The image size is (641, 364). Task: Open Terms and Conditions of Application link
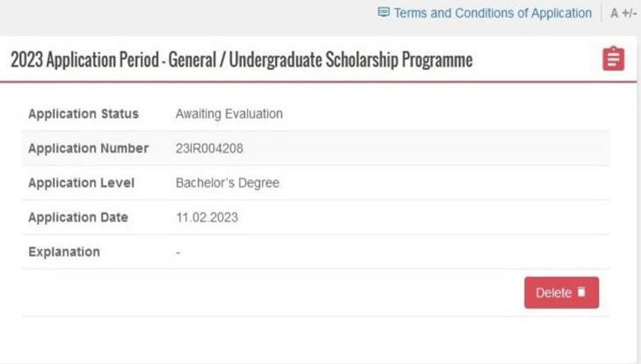[493, 13]
